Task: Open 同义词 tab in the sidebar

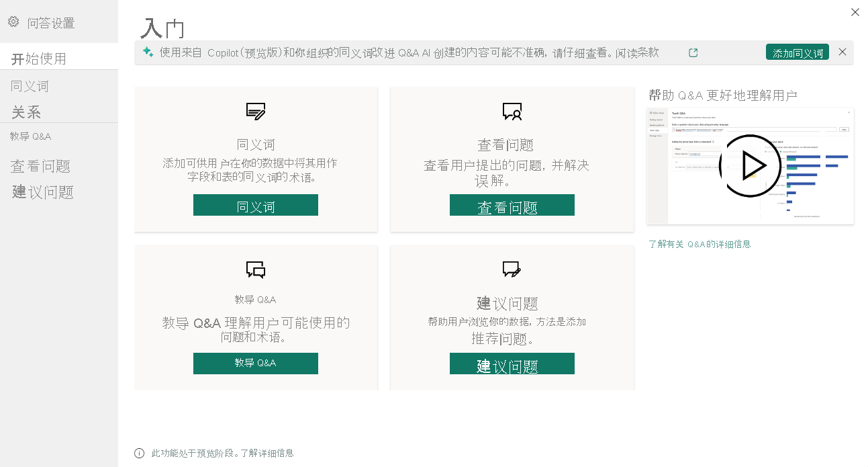Action: point(30,86)
